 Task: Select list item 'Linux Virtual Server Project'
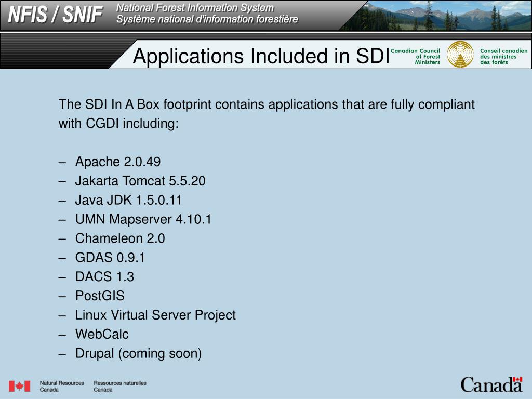pyautogui.click(x=155, y=315)
